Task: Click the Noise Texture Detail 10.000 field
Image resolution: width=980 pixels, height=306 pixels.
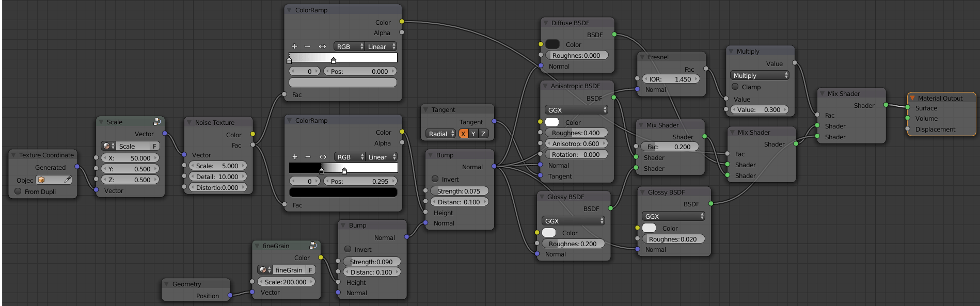Action: 218,176
